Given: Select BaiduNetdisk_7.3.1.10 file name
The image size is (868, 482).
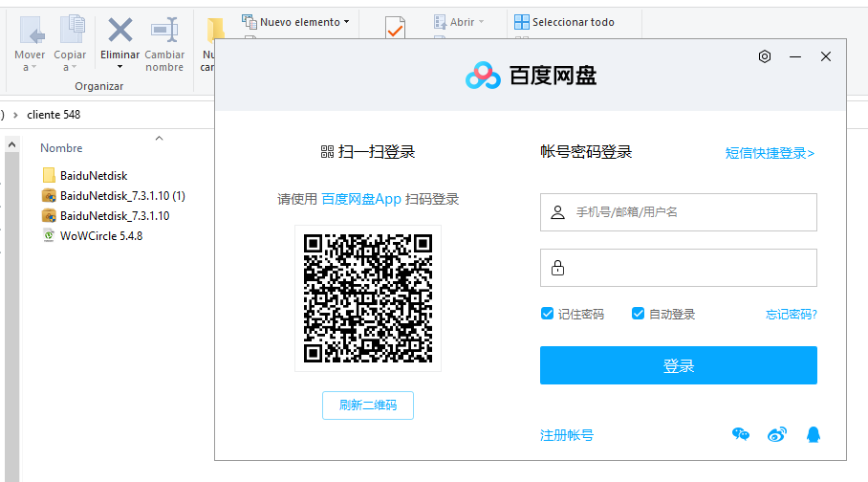Looking at the screenshot, I should 115,215.
